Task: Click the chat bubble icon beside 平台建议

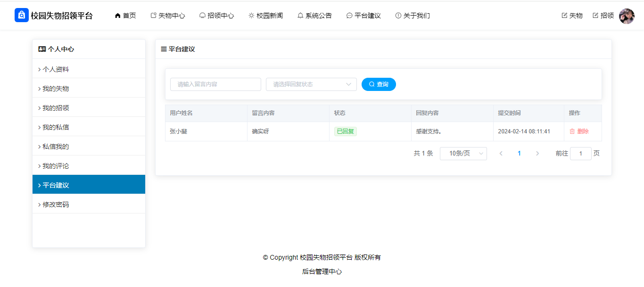Action: [x=349, y=16]
